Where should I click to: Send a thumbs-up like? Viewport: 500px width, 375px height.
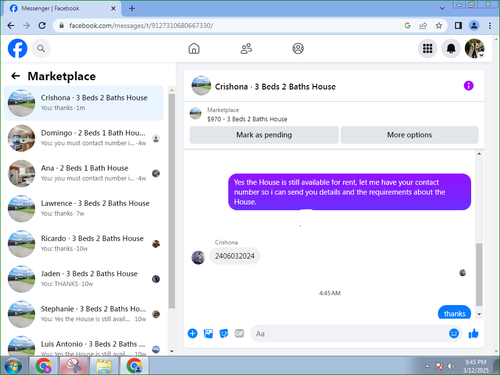point(473,333)
